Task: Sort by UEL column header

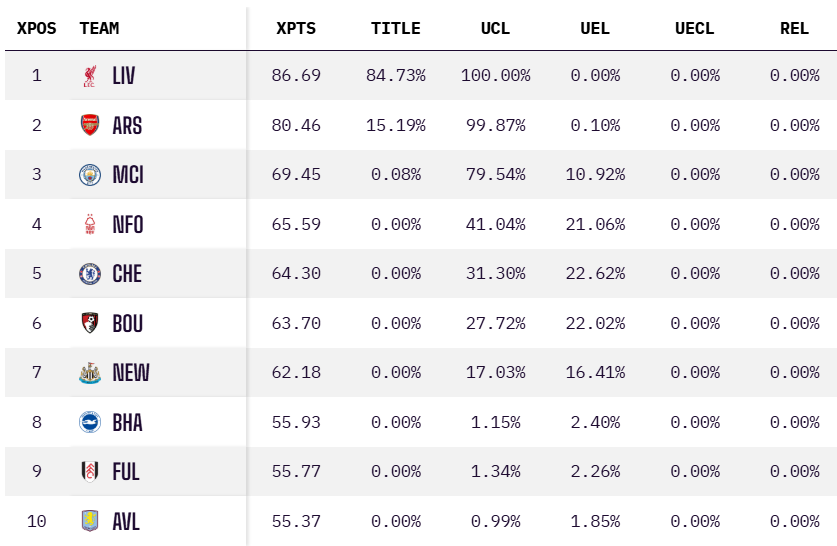Action: [x=595, y=28]
